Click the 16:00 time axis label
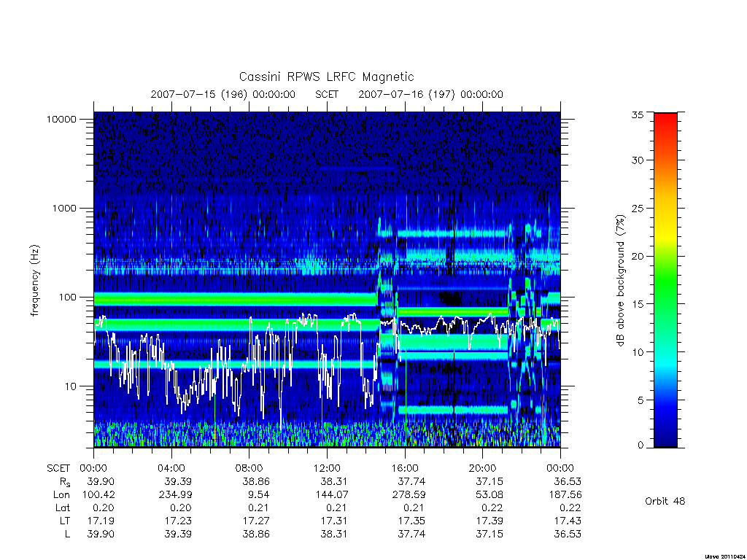 coord(404,468)
